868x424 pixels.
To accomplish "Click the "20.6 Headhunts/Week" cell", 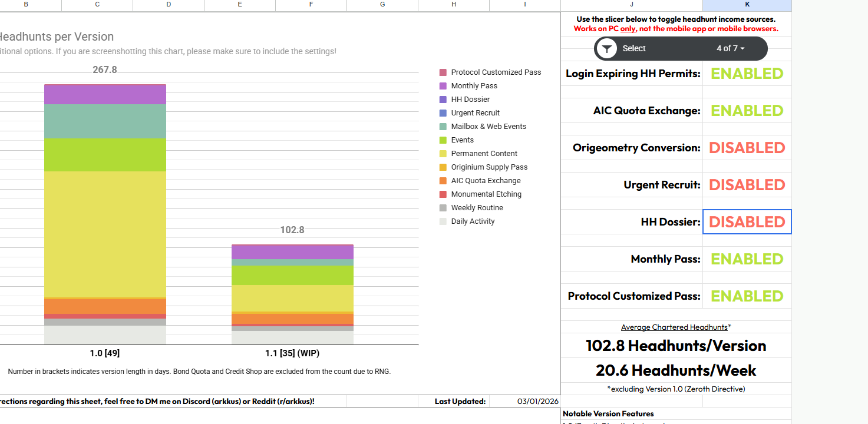I will (676, 370).
